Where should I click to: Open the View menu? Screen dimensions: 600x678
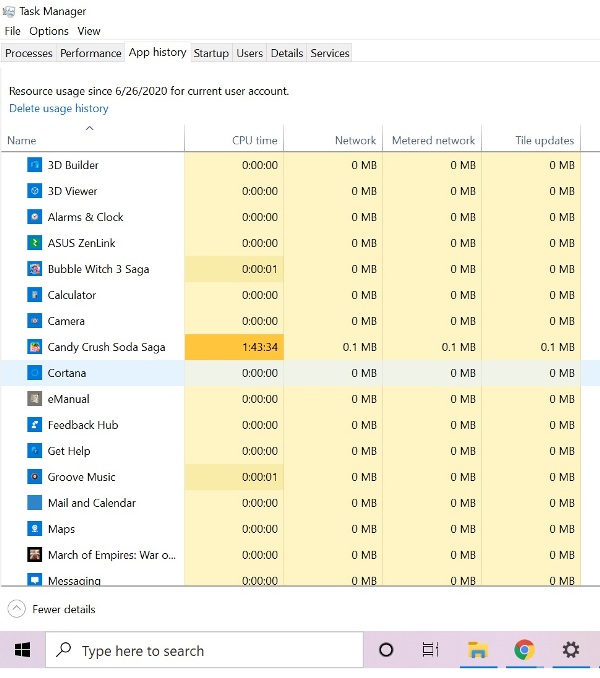tap(89, 31)
